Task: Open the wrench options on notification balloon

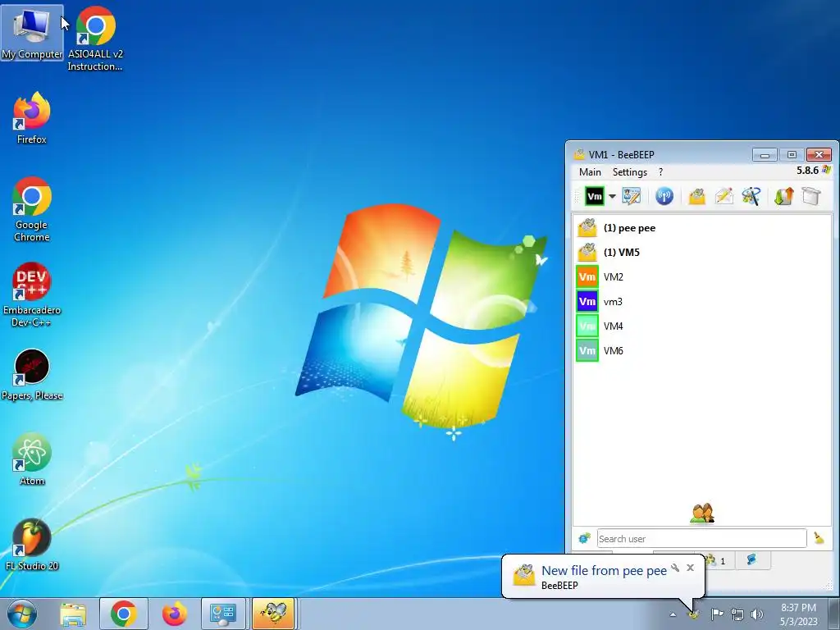Action: (x=675, y=568)
